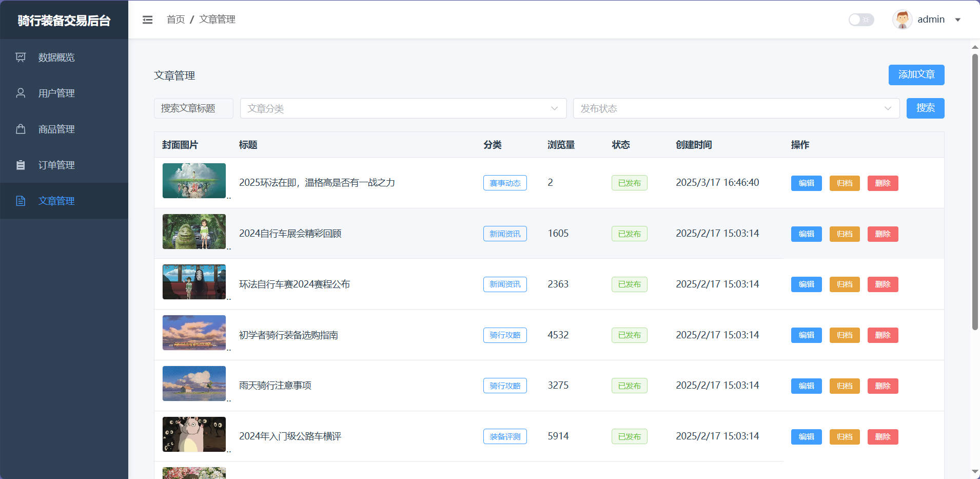Edit article 初学者骑行装备选购指南
980x479 pixels.
806,335
